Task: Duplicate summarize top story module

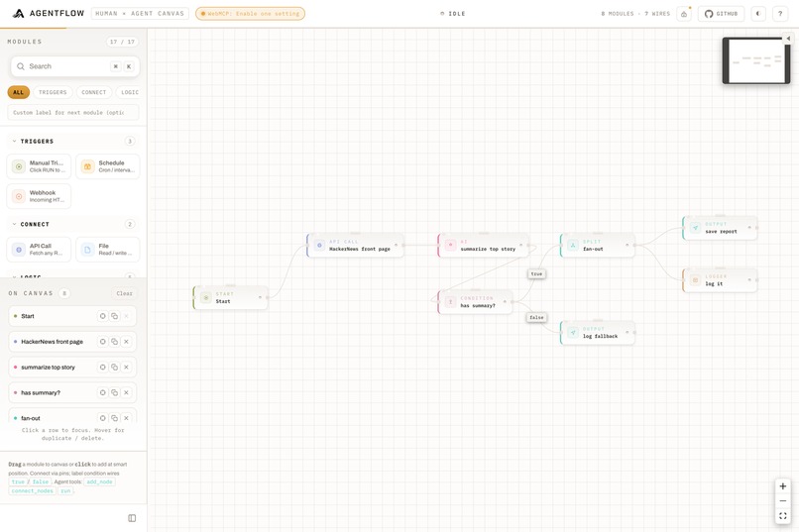Action: point(115,368)
